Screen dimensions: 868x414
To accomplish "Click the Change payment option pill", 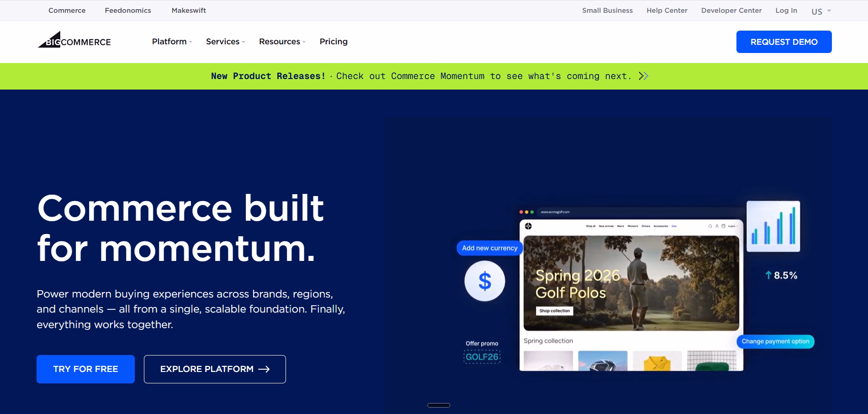I will 775,341.
